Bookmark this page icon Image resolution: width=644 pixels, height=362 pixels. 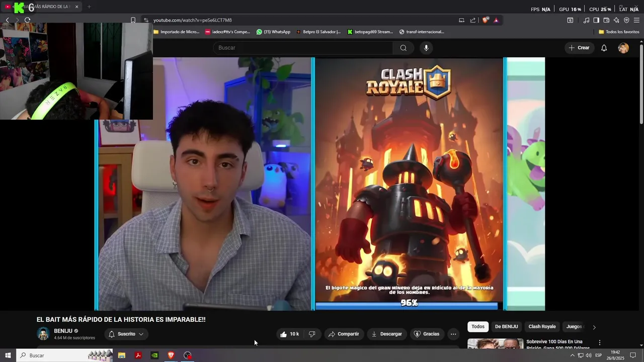point(133,20)
